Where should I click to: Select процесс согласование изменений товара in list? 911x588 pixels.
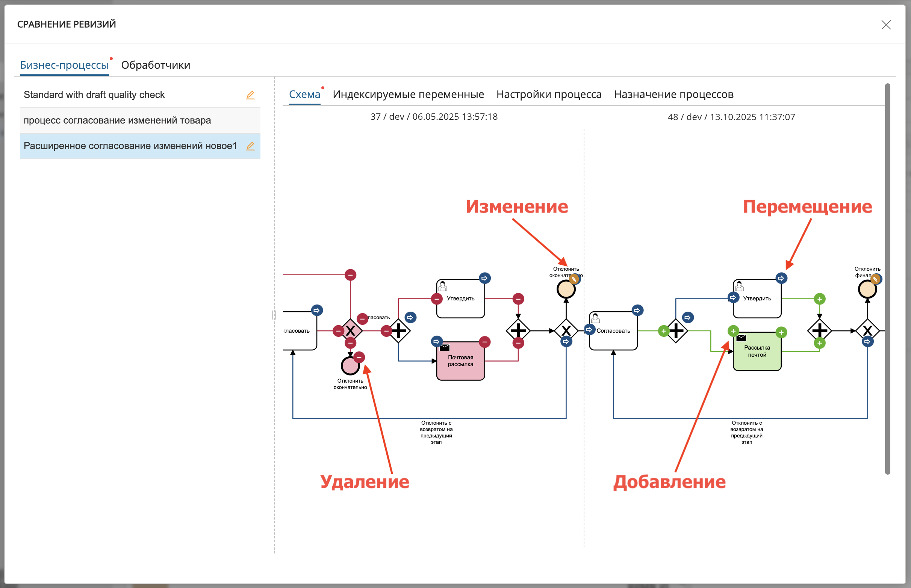pyautogui.click(x=117, y=120)
